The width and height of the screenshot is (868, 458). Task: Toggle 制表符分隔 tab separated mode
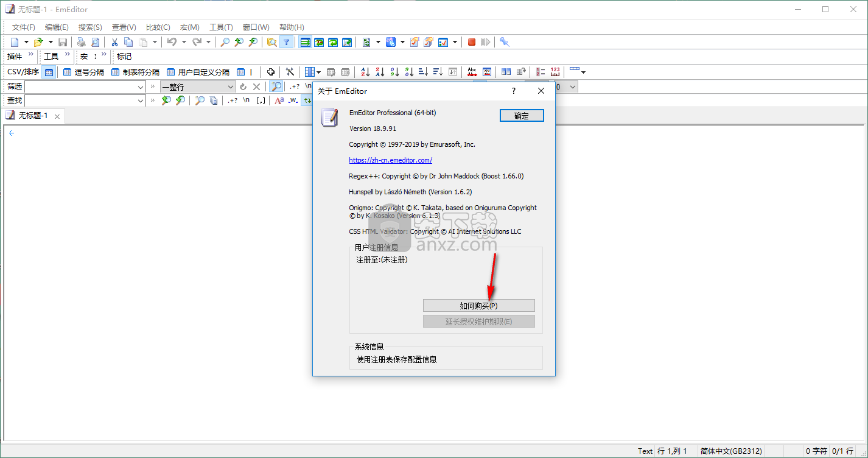point(135,72)
